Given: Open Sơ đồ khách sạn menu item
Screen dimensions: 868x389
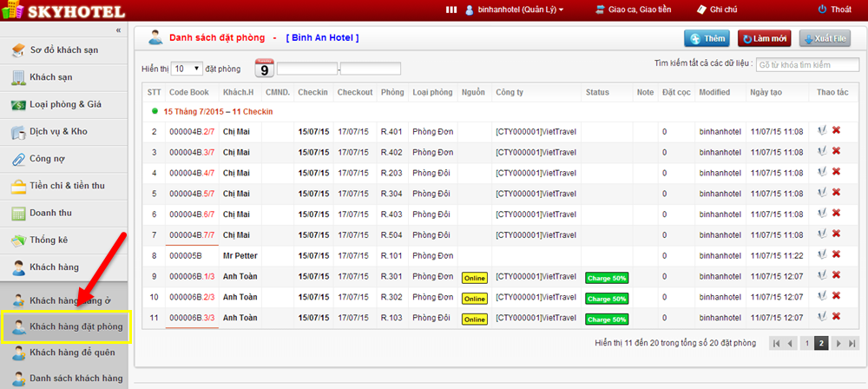Looking at the screenshot, I should [64, 49].
